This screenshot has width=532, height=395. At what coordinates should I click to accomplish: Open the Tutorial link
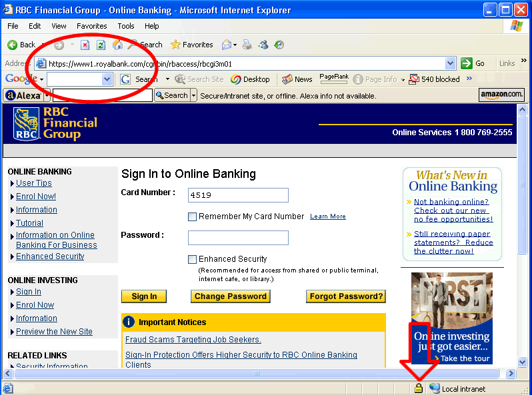tap(29, 223)
